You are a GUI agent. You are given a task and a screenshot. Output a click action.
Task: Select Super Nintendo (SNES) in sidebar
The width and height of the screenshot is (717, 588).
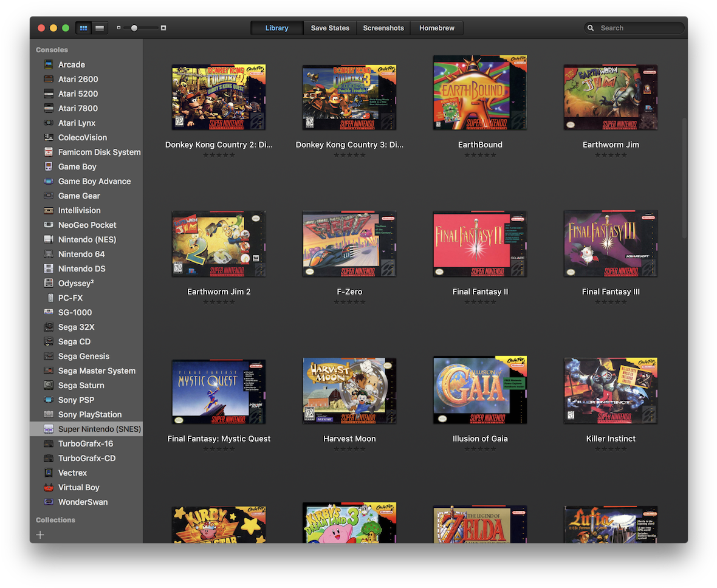(x=86, y=429)
